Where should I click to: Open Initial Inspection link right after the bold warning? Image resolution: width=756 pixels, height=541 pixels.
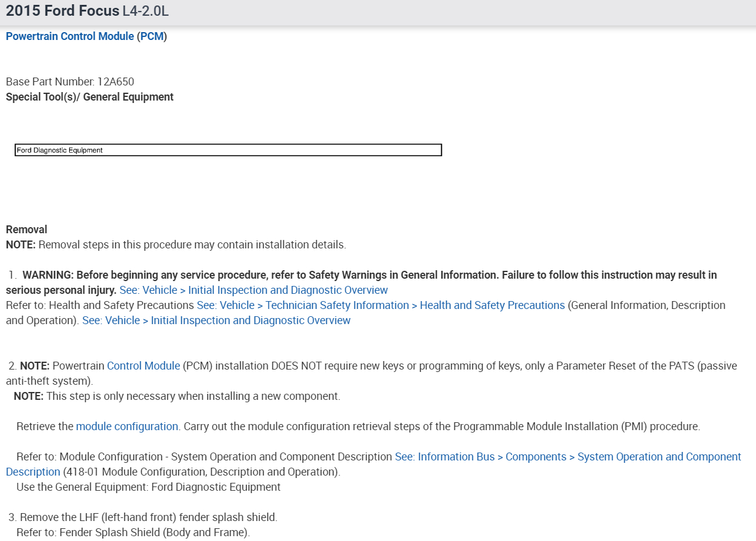[253, 290]
